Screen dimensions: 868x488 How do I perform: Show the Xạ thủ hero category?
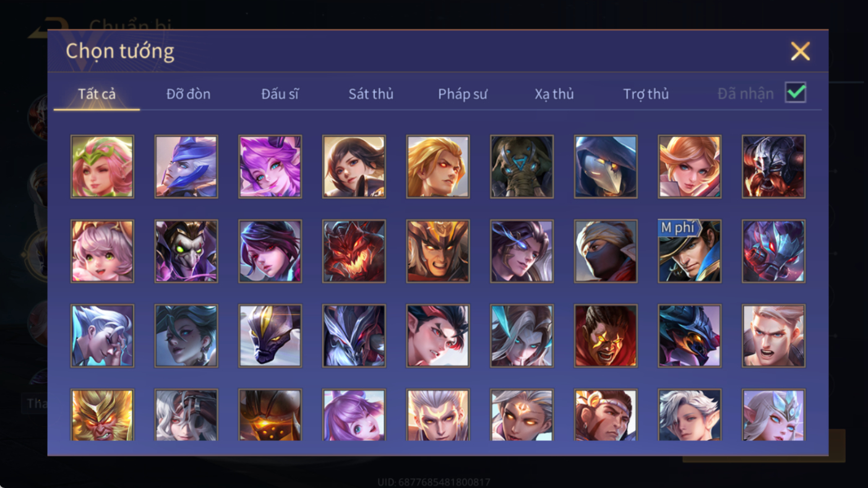(x=554, y=94)
